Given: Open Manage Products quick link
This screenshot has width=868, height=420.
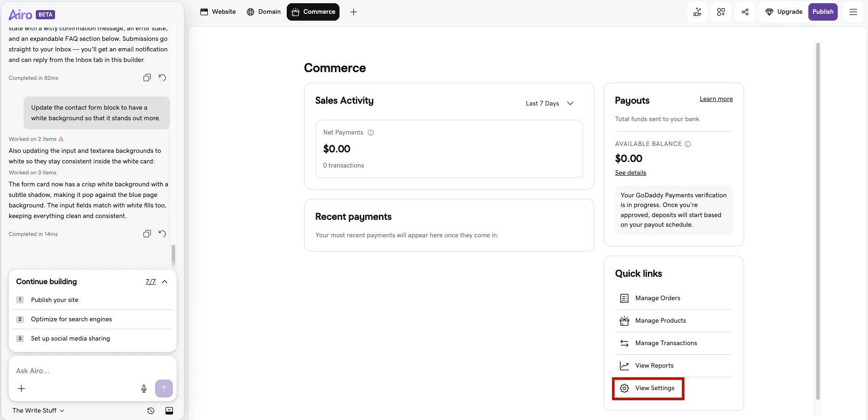Looking at the screenshot, I should 673,321.
